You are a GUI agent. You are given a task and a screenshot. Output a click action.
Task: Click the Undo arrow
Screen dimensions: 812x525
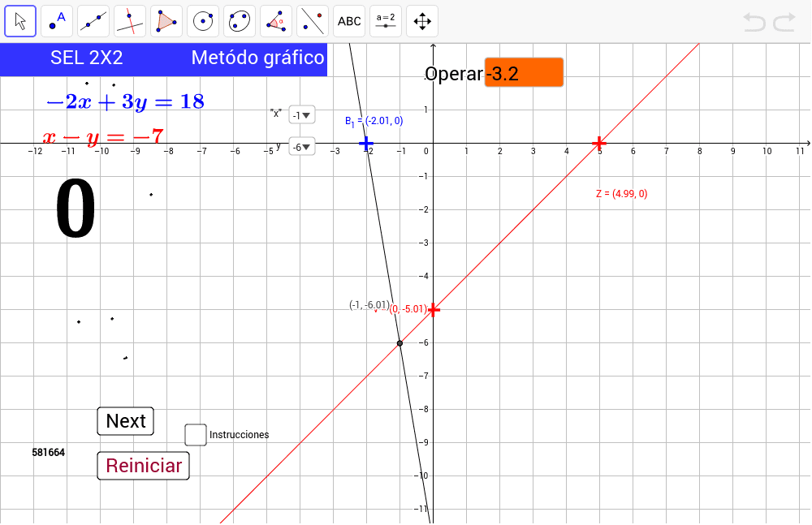point(754,22)
